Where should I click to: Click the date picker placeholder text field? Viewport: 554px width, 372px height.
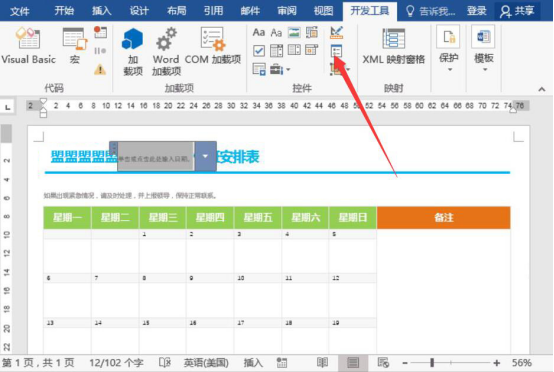coord(155,157)
